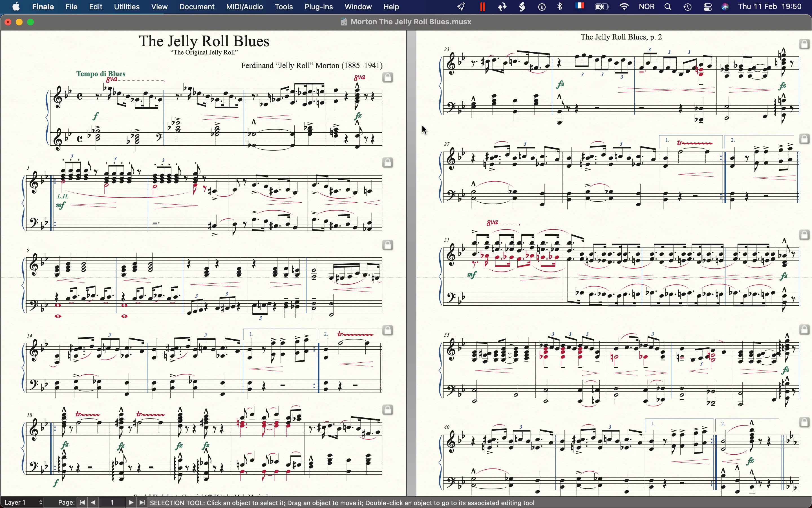The height and width of the screenshot is (508, 812).
Task: Open the Plug-ins menu
Action: [x=319, y=7]
